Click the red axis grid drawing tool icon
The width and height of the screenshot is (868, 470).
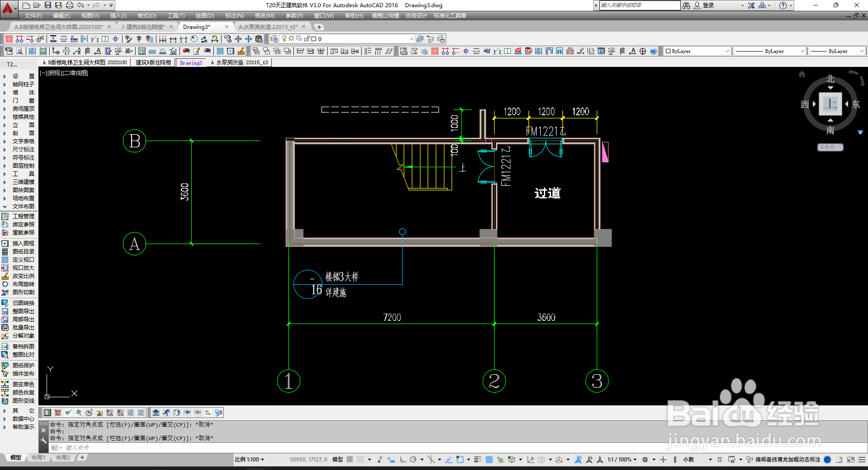[x=9, y=39]
